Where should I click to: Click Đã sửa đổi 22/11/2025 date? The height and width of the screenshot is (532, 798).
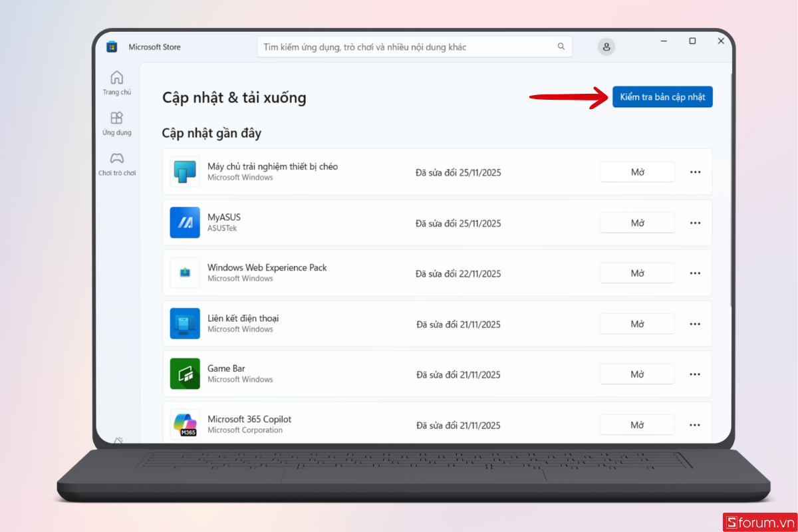[x=458, y=273]
